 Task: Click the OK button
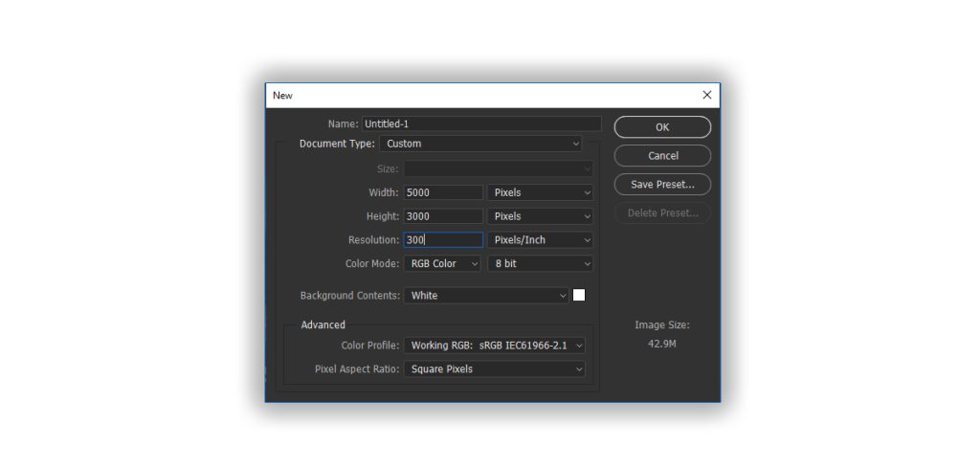[662, 127]
